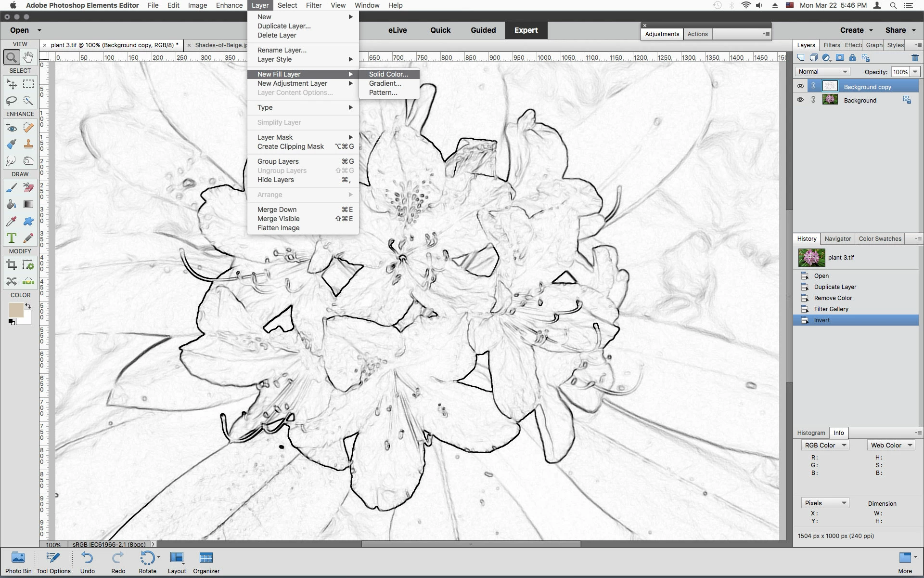924x578 pixels.
Task: Switch to the Navigator tab
Action: tap(837, 238)
